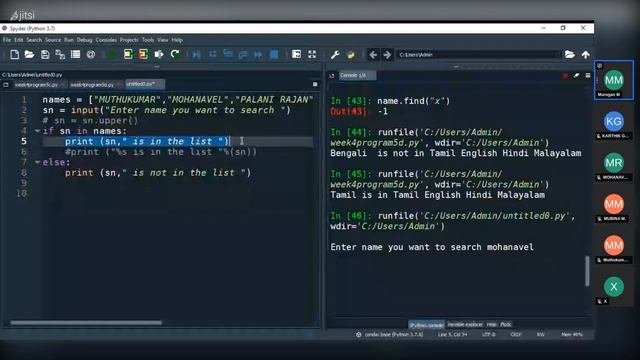640x360 pixels.
Task: Collapse the if block on line 4
Action: 37,131
